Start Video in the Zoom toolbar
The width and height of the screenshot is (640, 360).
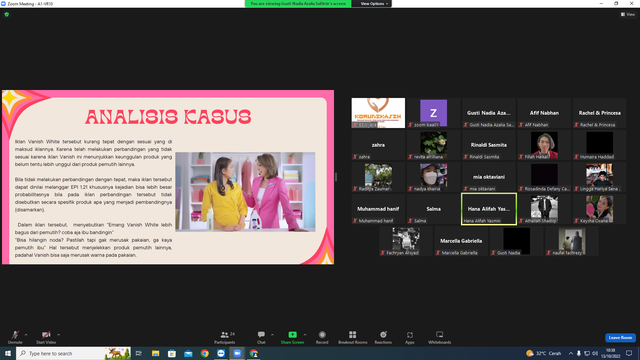[46, 337]
